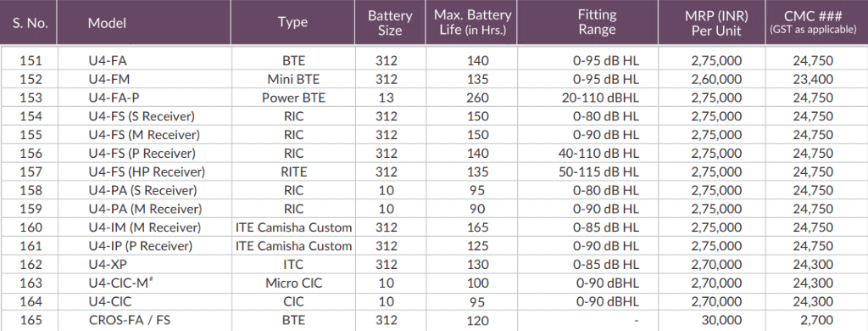Select the Micro CIC type cell
Image resolution: width=868 pixels, height=331 pixels.
(293, 283)
